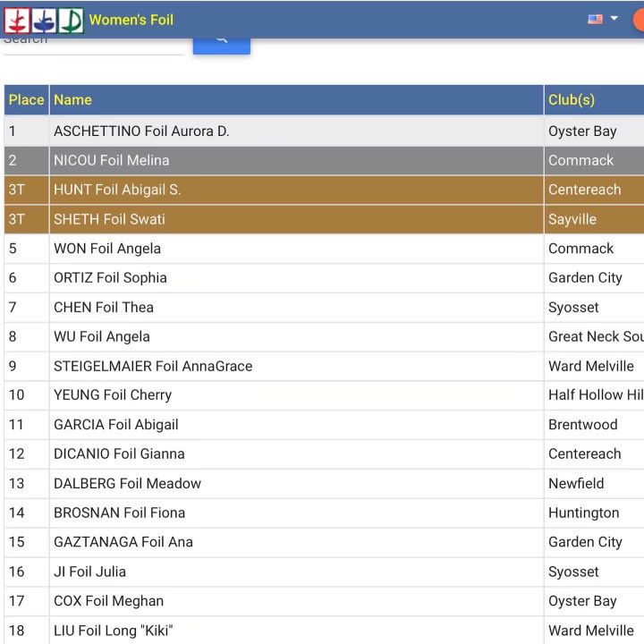
Task: Click Syosset club in JI row
Action: click(573, 572)
